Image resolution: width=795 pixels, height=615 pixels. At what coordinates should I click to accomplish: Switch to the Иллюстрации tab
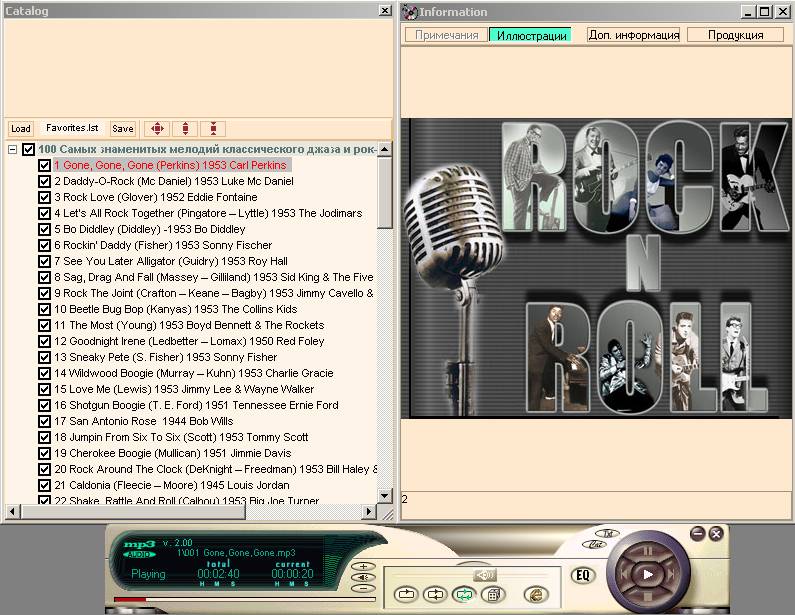(531, 35)
